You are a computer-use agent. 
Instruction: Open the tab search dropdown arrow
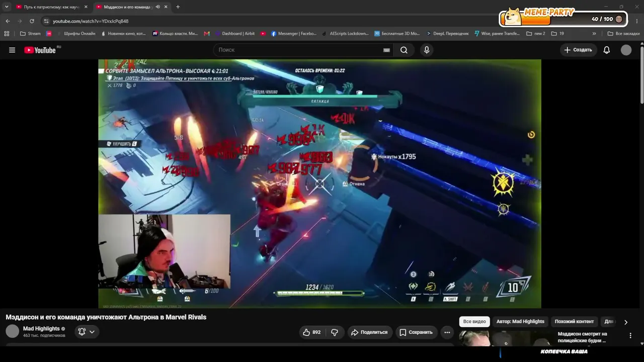click(x=7, y=7)
